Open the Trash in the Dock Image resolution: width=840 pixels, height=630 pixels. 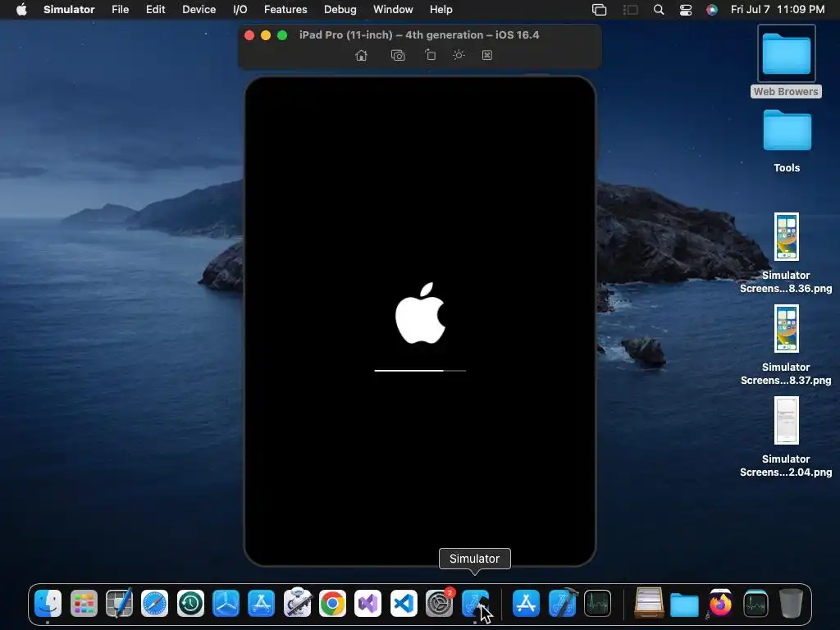[x=792, y=604]
